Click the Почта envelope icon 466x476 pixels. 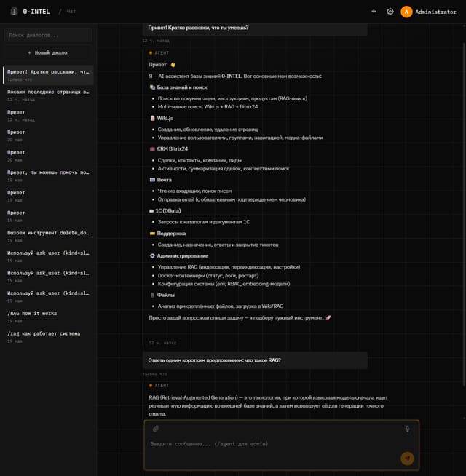(x=152, y=180)
